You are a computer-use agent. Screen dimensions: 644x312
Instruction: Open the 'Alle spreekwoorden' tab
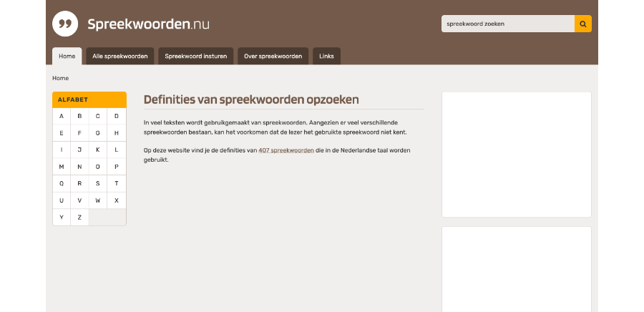point(120,57)
